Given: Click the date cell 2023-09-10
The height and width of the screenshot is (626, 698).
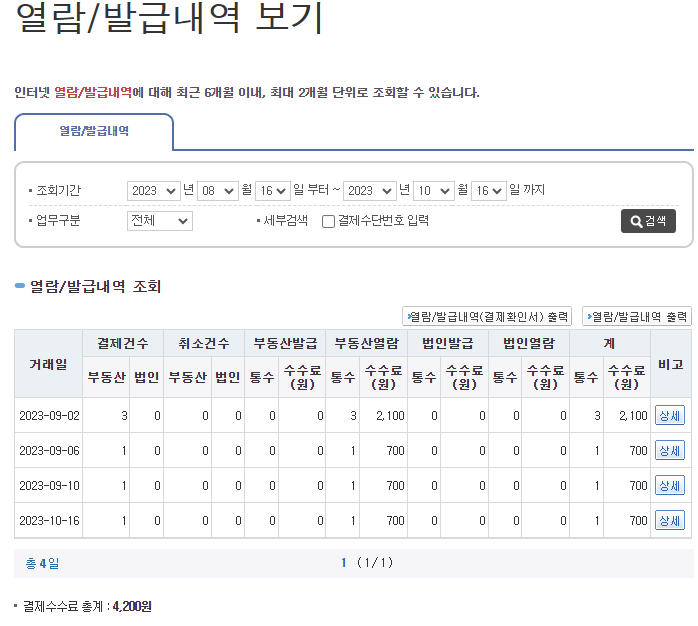Looking at the screenshot, I should (x=49, y=485).
